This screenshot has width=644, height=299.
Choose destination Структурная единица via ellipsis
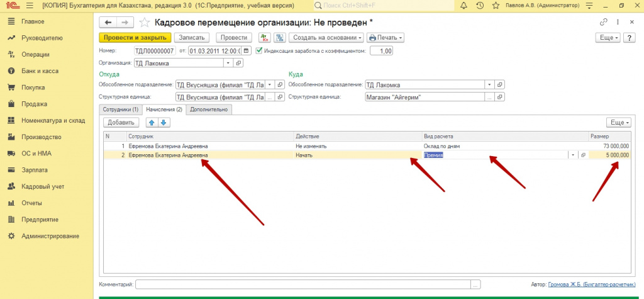click(x=489, y=97)
